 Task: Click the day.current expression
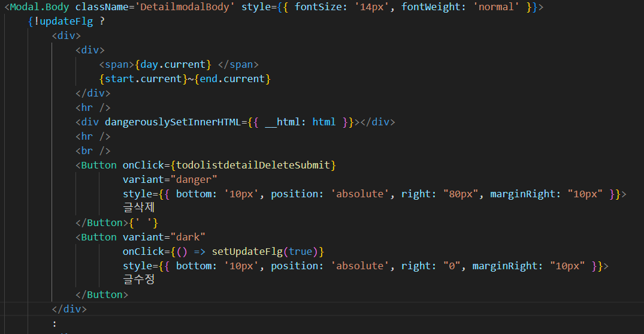tap(173, 65)
